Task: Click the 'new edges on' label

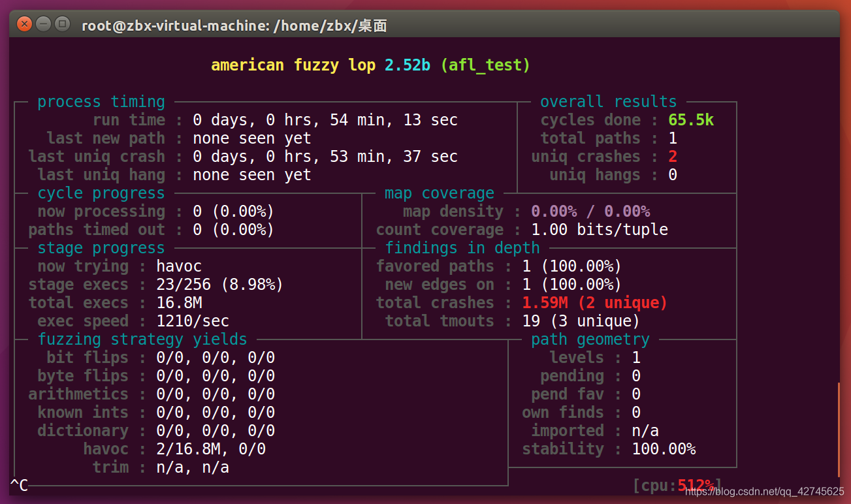Action: point(440,285)
